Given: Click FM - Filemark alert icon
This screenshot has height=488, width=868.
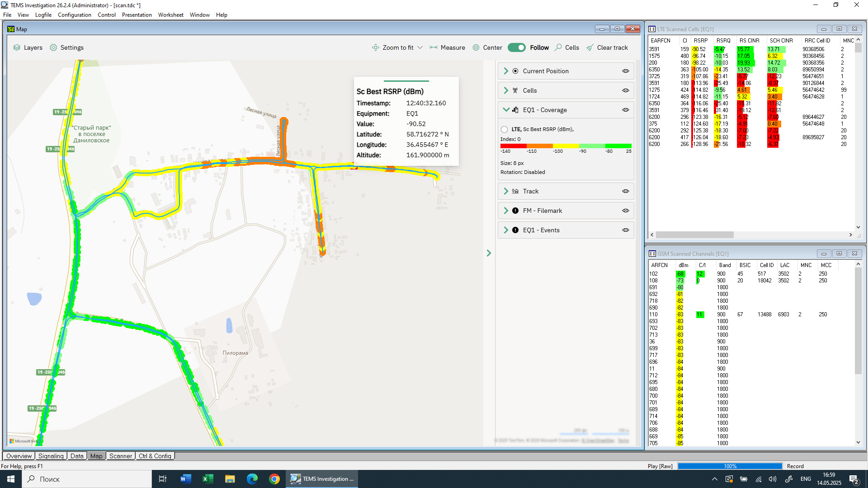Looking at the screenshot, I should (x=515, y=211).
